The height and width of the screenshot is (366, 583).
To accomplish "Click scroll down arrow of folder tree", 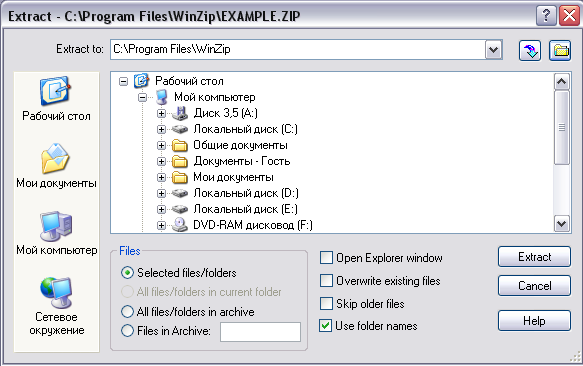I will coord(561,224).
